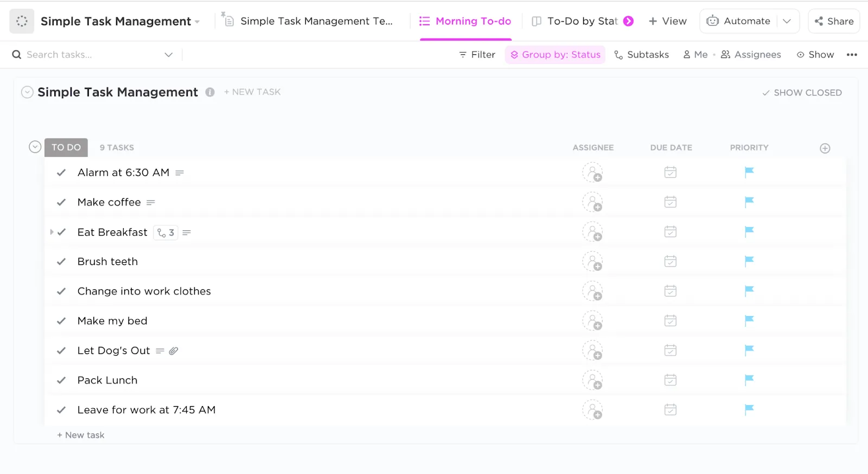Assign someone to Leave for work task

point(592,410)
